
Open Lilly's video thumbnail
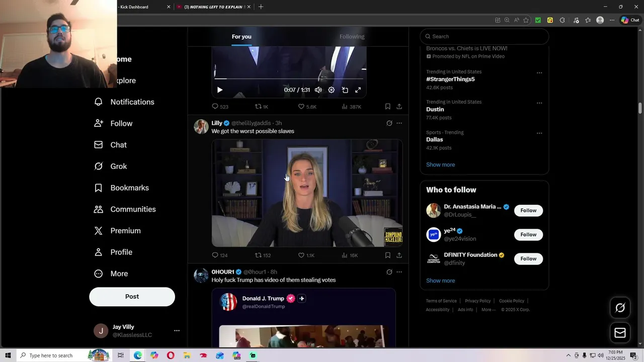(307, 193)
